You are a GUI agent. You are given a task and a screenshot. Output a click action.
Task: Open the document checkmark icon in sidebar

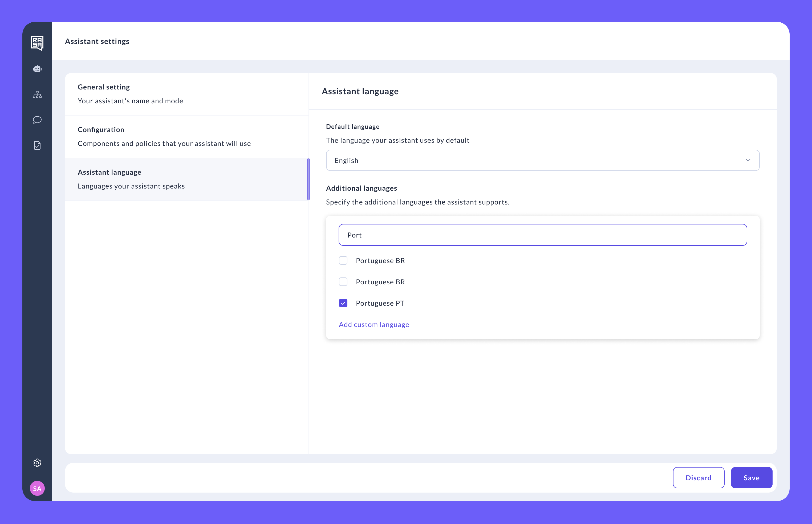37,146
